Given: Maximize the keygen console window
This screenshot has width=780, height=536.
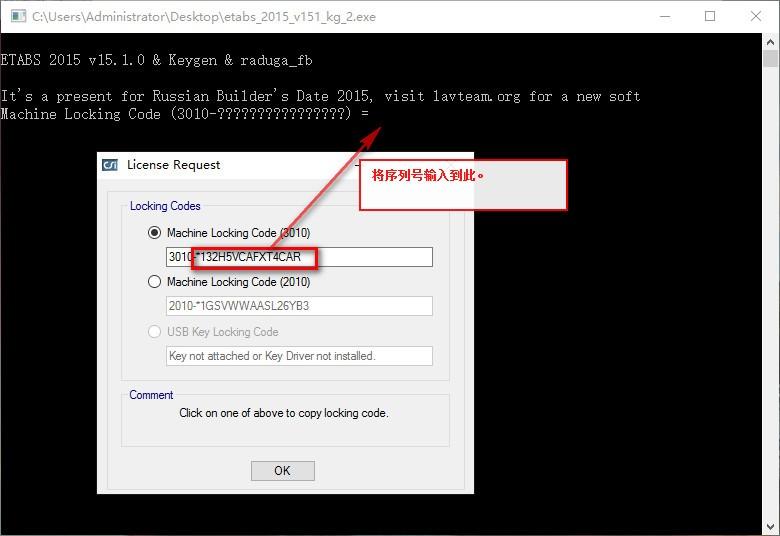Looking at the screenshot, I should 710,16.
